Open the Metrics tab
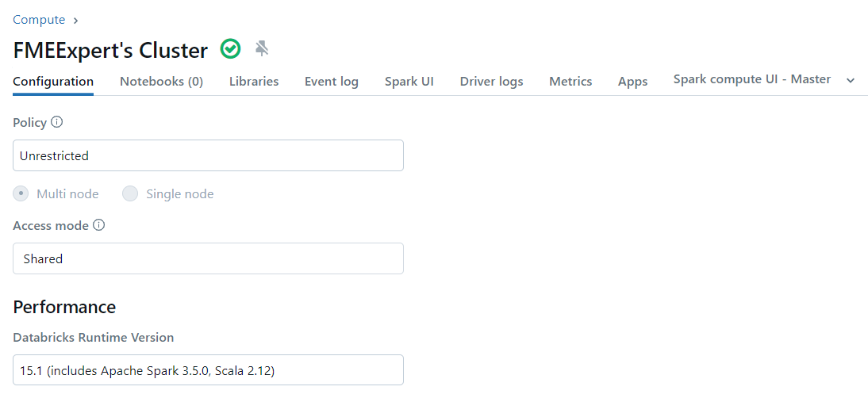This screenshot has width=868, height=398. [570, 82]
